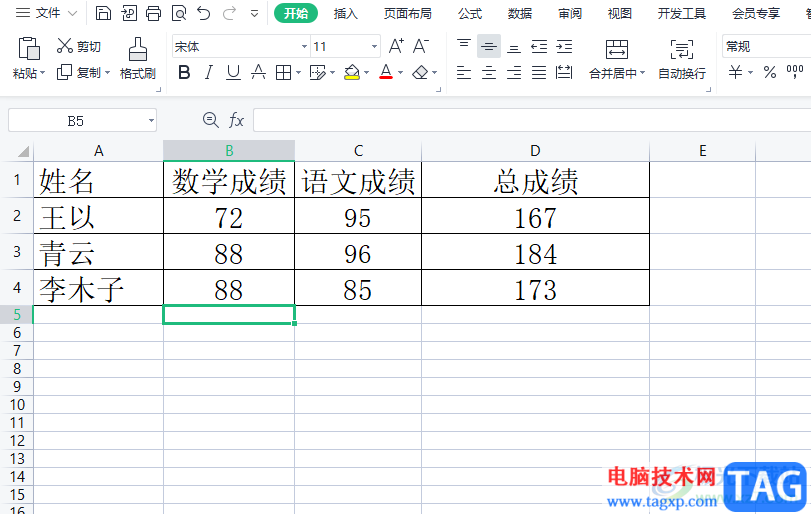Switch to the 开始 tab

(x=296, y=13)
